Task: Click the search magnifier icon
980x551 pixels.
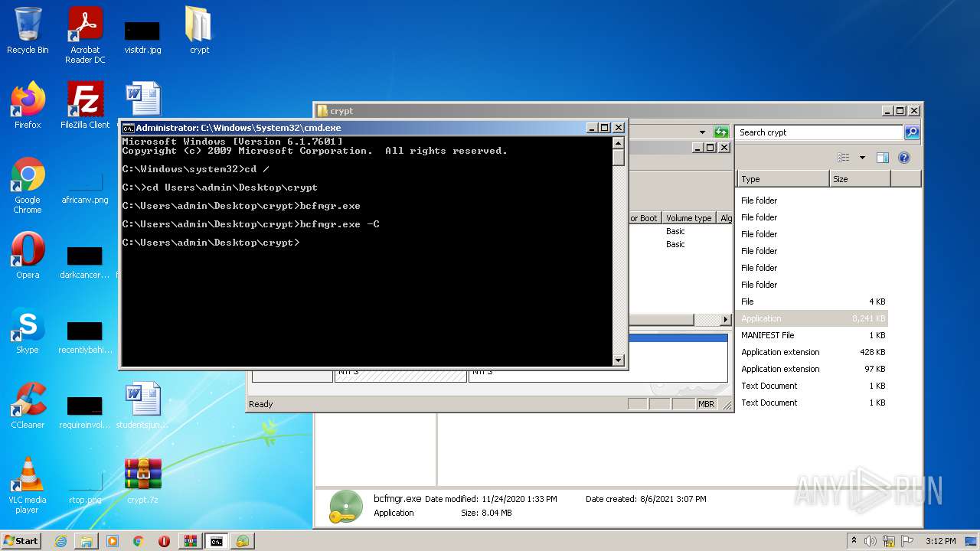Action: (911, 132)
